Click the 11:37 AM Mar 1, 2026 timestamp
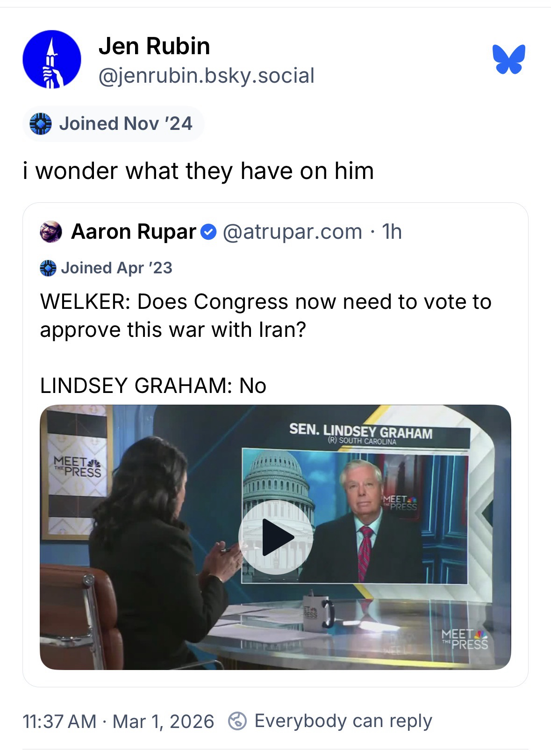This screenshot has width=551, height=756. (x=118, y=721)
